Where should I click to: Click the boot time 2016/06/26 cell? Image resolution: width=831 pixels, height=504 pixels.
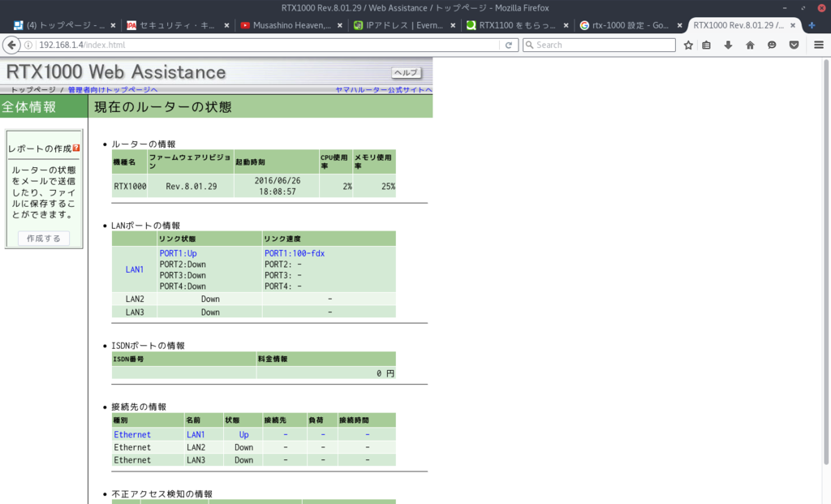click(278, 186)
